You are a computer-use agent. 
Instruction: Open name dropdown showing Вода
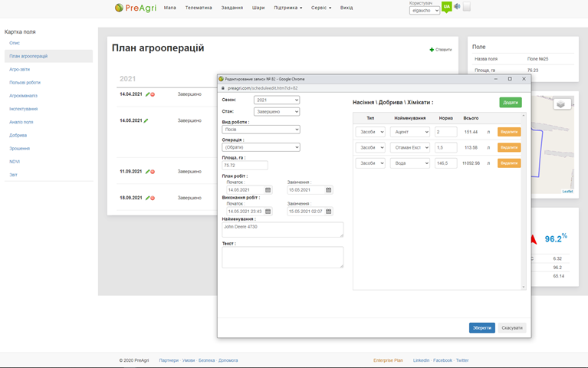coord(410,163)
